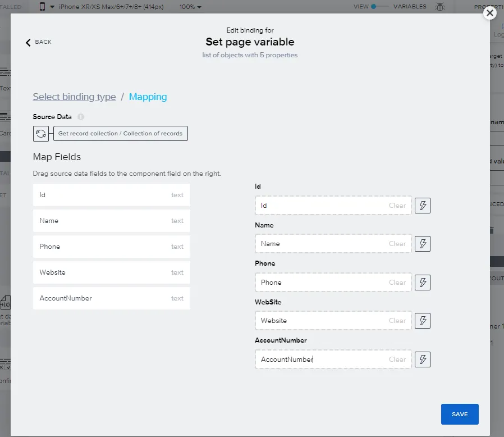
Task: Go back using the BACK button
Action: (x=38, y=42)
